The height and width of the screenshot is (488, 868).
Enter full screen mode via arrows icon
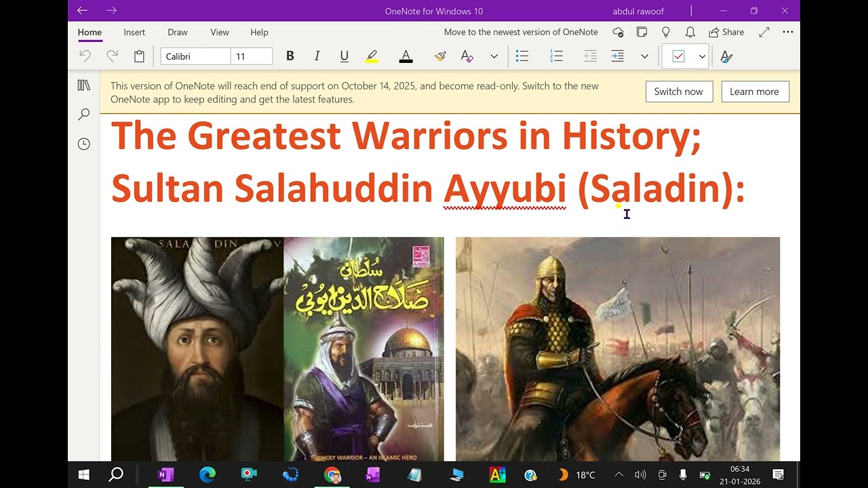(x=764, y=32)
